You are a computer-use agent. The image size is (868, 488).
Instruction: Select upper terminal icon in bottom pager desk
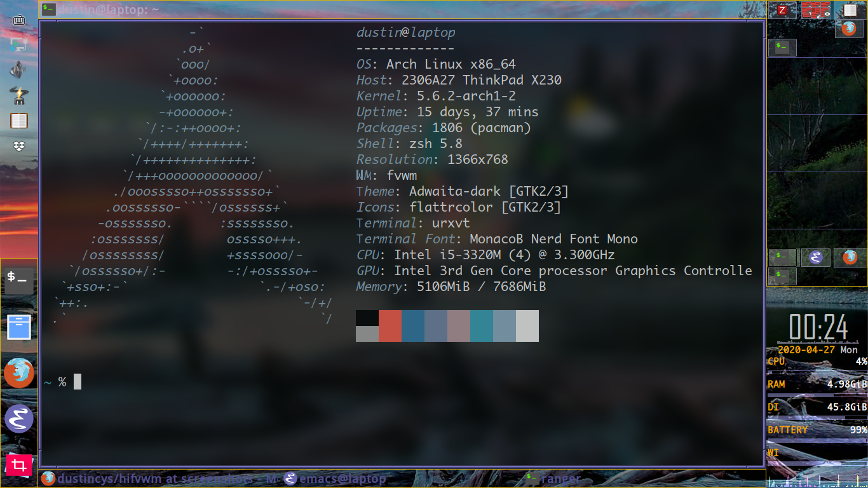783,257
